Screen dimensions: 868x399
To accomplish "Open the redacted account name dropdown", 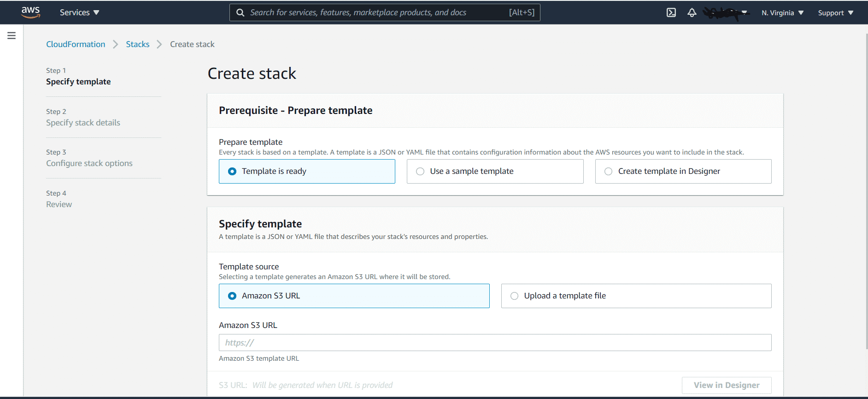I will [726, 13].
